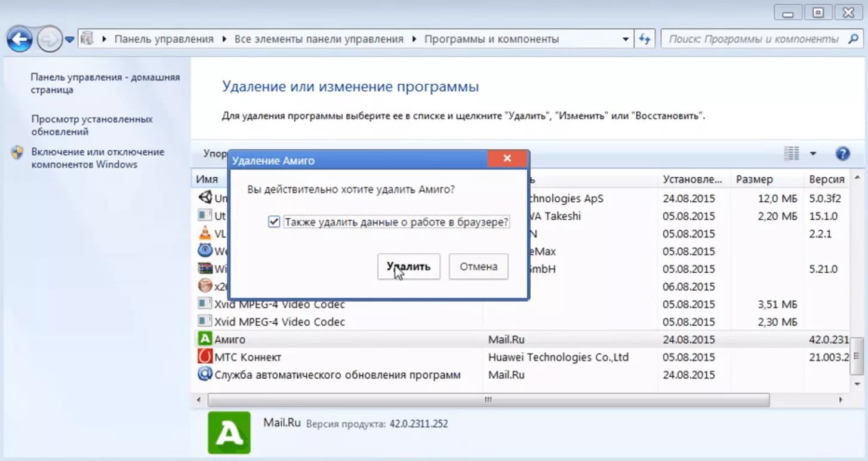Click the Control Panel icon in address bar
868x461 pixels.
(87, 39)
